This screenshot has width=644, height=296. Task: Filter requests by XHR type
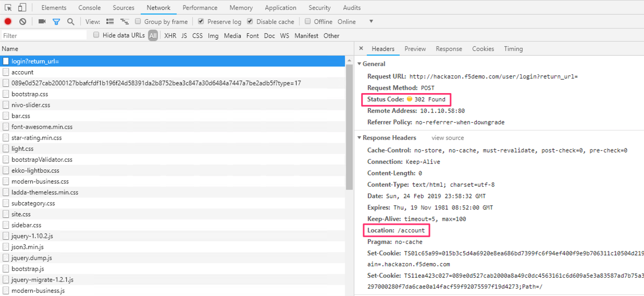click(170, 36)
